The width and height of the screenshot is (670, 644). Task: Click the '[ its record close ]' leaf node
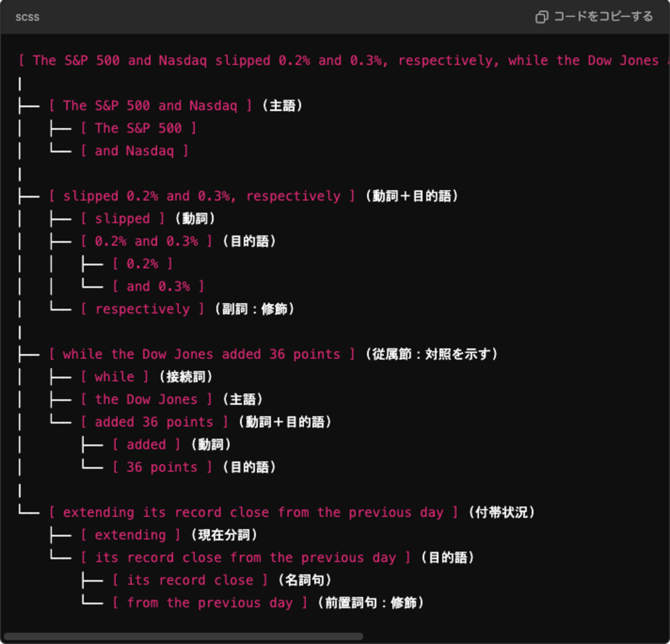(x=190, y=580)
